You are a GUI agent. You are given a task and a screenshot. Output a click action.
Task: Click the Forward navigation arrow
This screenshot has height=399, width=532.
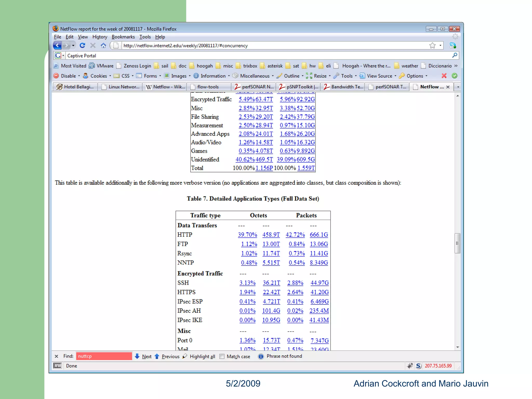(x=66, y=45)
